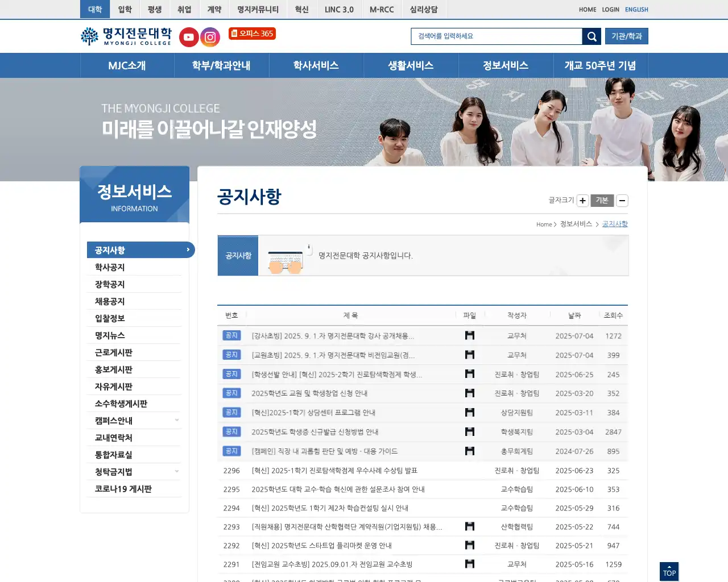This screenshot has width=728, height=582.
Task: Click breadcrumb link 공지사항
Action: tap(615, 224)
